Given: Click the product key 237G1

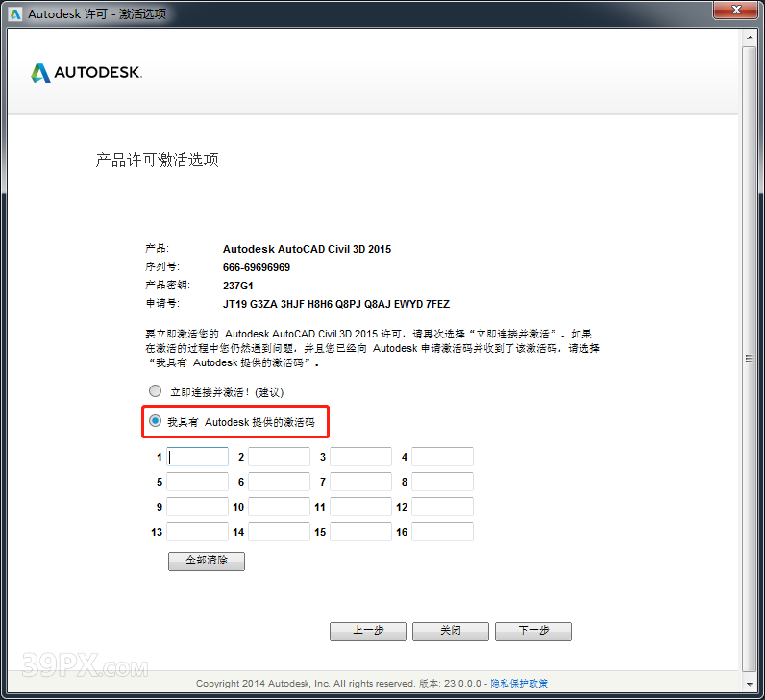Looking at the screenshot, I should coord(238,286).
